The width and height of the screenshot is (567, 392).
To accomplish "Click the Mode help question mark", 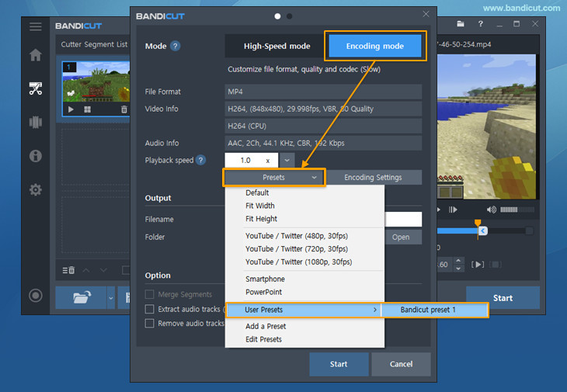I will [x=175, y=47].
